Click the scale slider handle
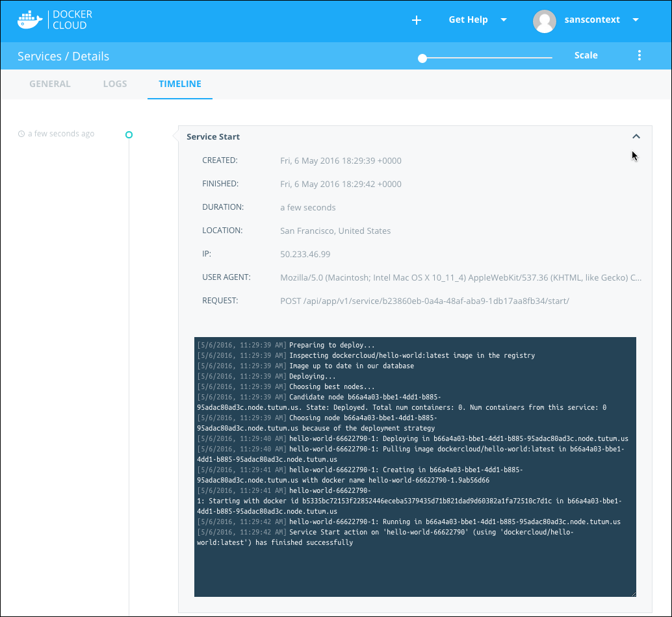The width and height of the screenshot is (672, 617). point(422,58)
